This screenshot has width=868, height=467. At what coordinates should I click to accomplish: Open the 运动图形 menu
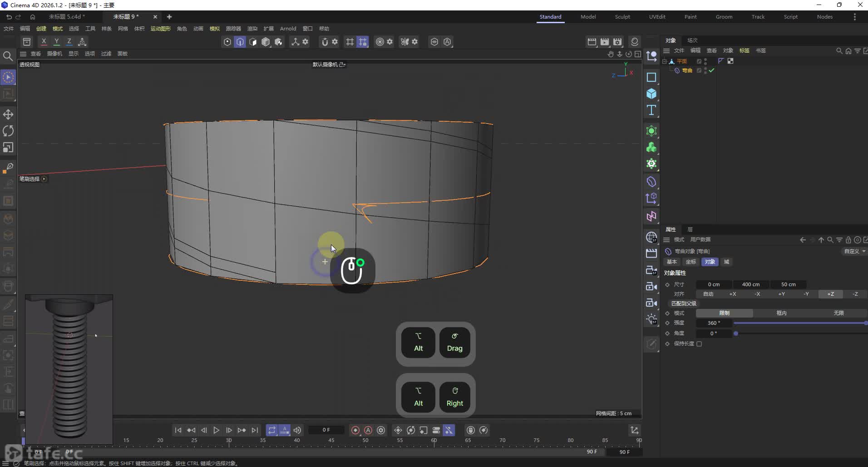pos(161,29)
